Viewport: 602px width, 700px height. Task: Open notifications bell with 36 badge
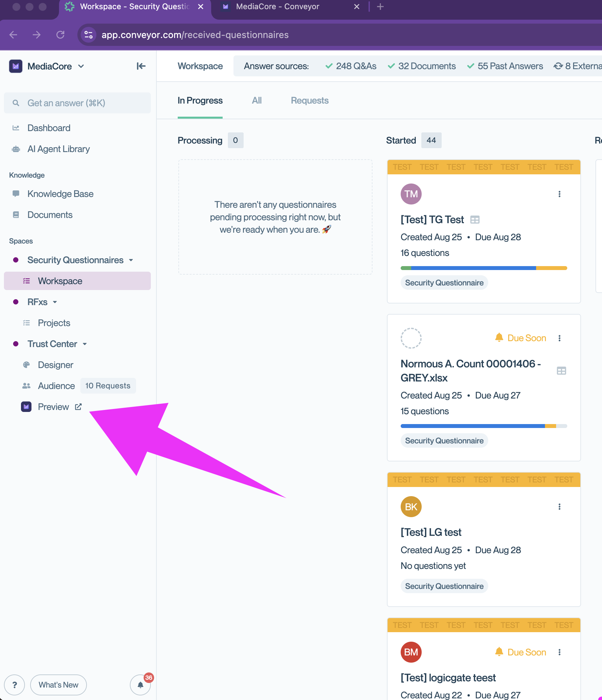(x=140, y=685)
